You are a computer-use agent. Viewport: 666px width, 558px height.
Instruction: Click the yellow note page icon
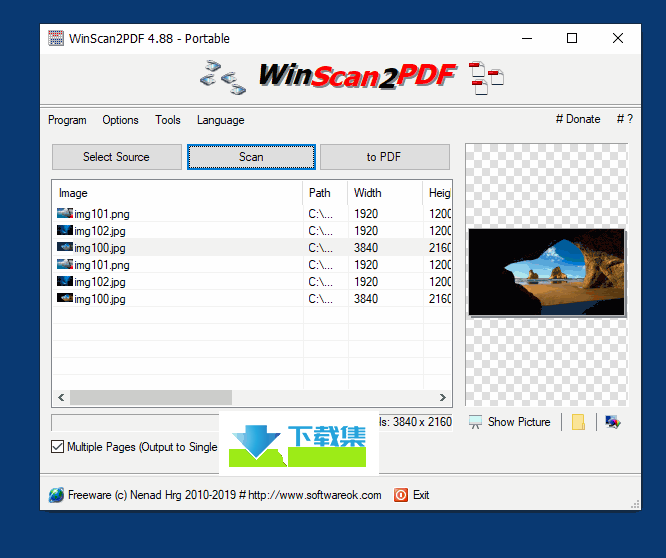coord(578,422)
